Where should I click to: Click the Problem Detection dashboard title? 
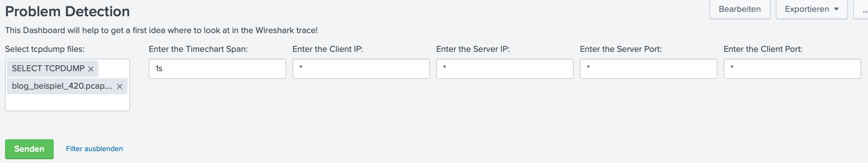[67, 12]
